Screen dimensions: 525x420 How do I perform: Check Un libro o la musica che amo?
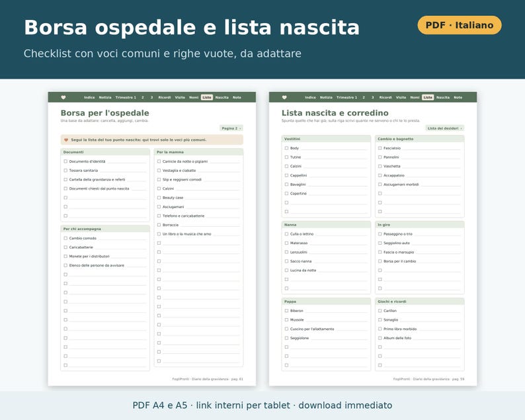pyautogui.click(x=159, y=234)
